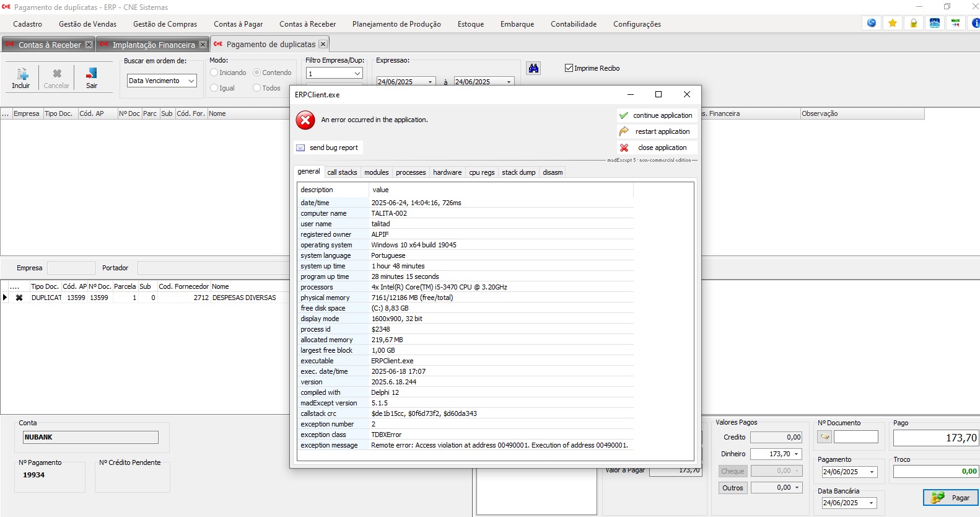Screen dimensions: 980x517
Task: Click the binoculars search icon
Action: (533, 68)
